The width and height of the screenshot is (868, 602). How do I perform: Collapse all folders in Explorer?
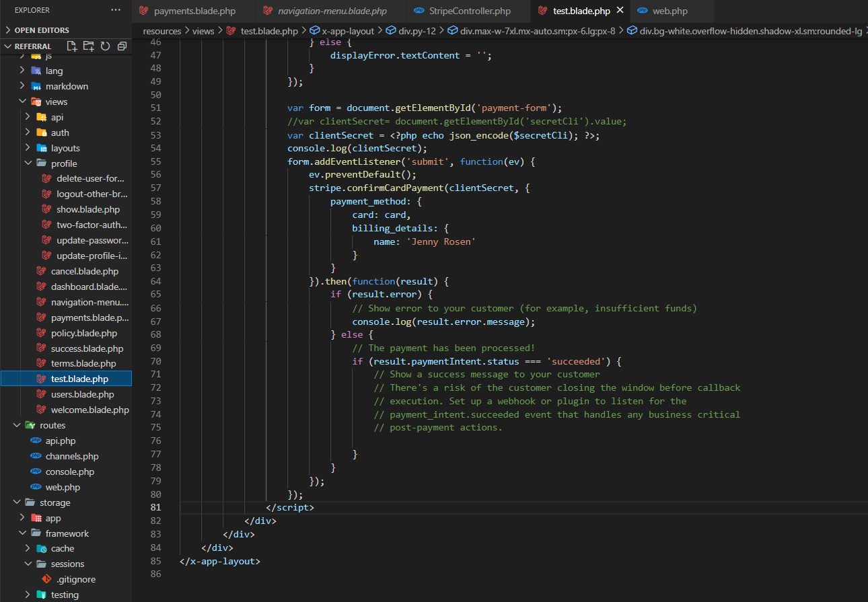[x=122, y=46]
